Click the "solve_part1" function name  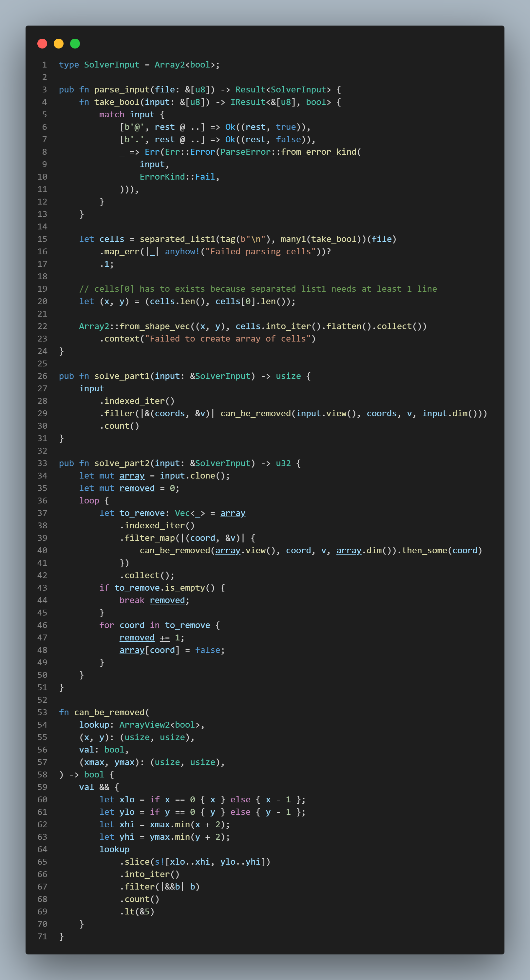(122, 376)
